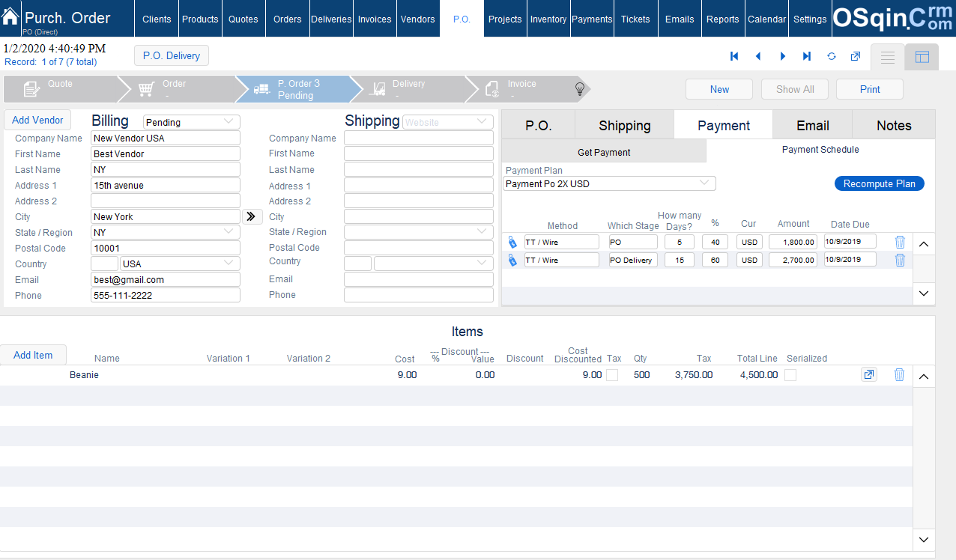
Task: Click the billing Phone field
Action: pyautogui.click(x=166, y=295)
